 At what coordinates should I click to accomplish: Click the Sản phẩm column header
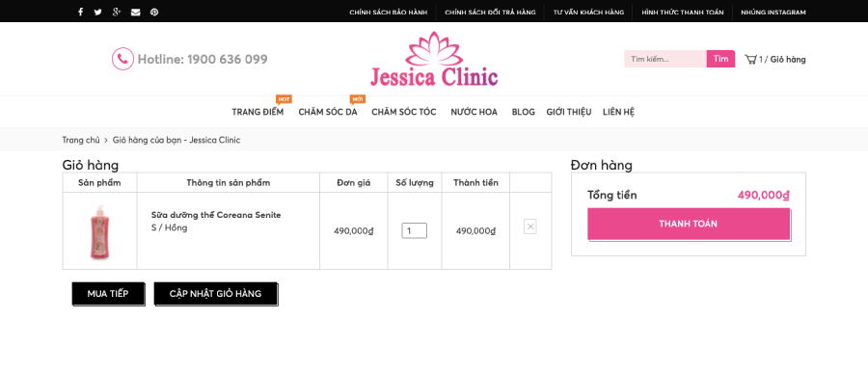pos(99,182)
